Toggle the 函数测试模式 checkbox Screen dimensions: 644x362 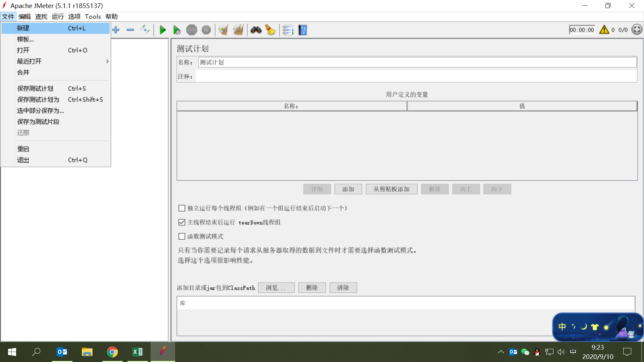pyautogui.click(x=182, y=236)
